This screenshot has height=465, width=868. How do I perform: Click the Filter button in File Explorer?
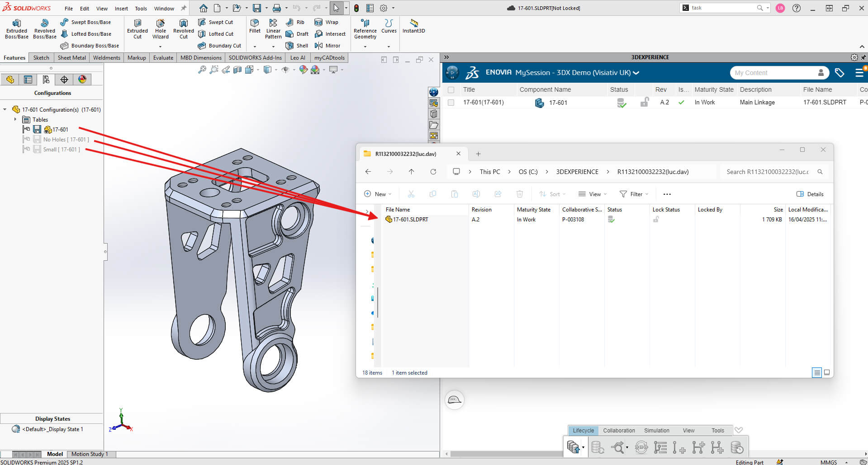point(634,194)
